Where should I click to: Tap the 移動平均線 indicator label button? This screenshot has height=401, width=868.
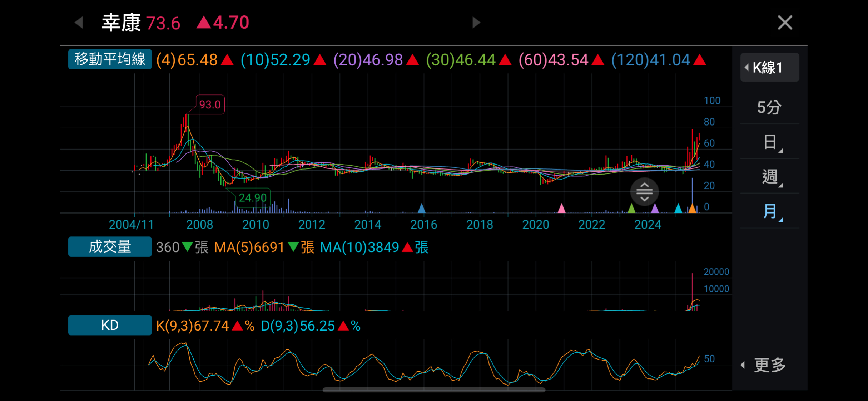pyautogui.click(x=110, y=59)
